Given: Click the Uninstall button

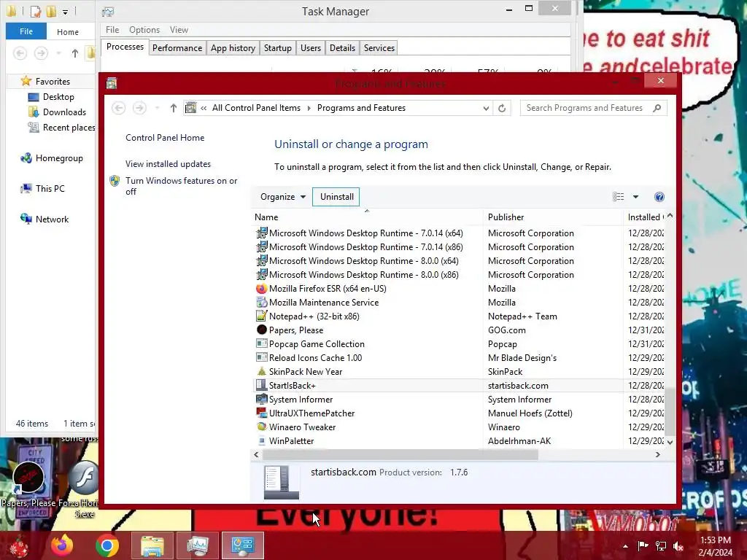Looking at the screenshot, I should tap(337, 197).
